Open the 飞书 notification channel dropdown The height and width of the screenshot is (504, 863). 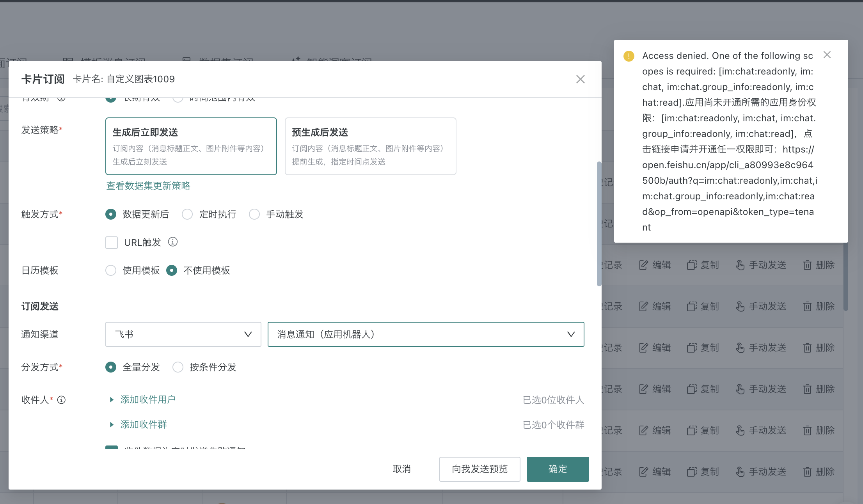point(183,334)
